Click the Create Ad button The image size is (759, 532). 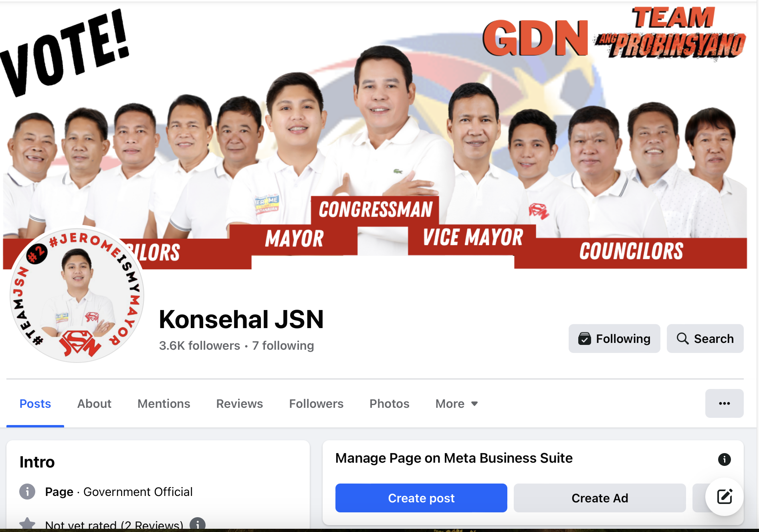coord(600,498)
